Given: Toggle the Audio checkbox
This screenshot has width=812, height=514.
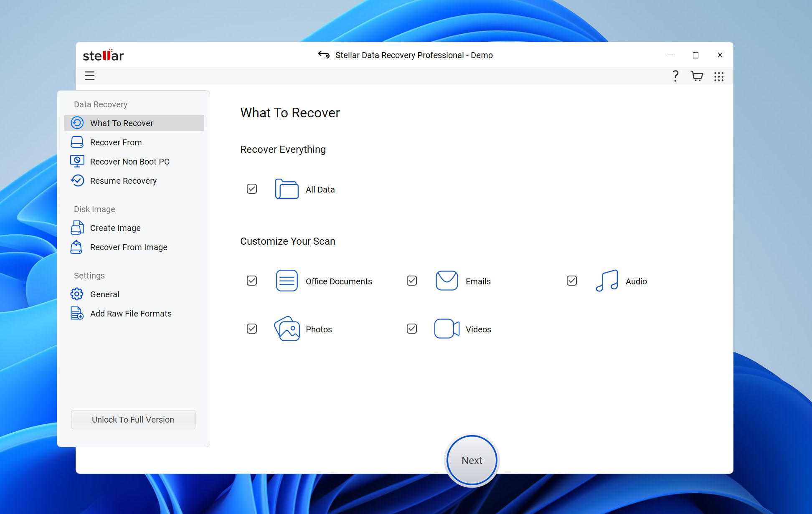Looking at the screenshot, I should pyautogui.click(x=572, y=281).
